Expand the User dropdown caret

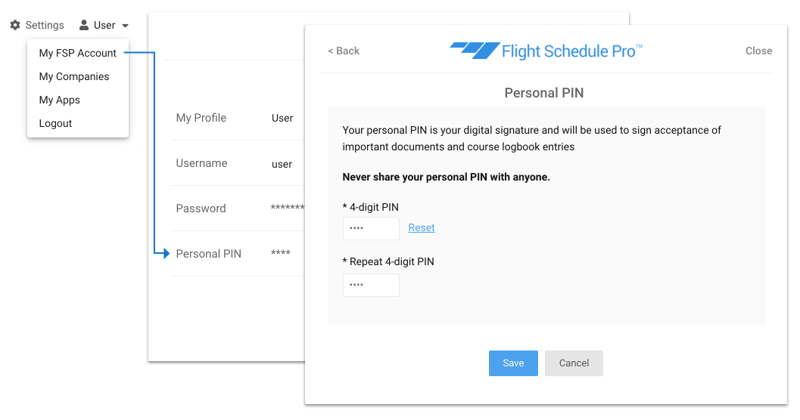pyautogui.click(x=125, y=26)
